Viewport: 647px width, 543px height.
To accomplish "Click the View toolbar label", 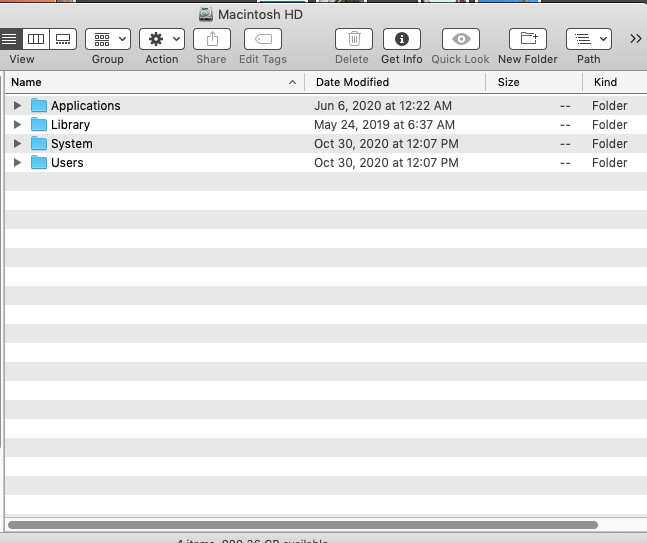I will point(22,59).
